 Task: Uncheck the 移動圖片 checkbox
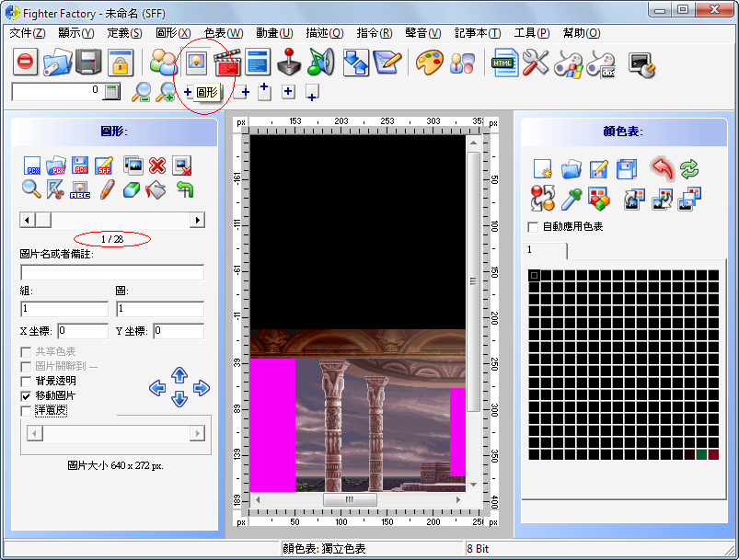[26, 396]
